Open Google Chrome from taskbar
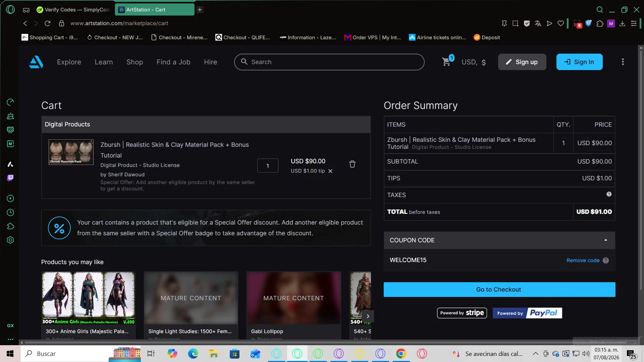Screen dimensions: 644x362 coord(401,353)
